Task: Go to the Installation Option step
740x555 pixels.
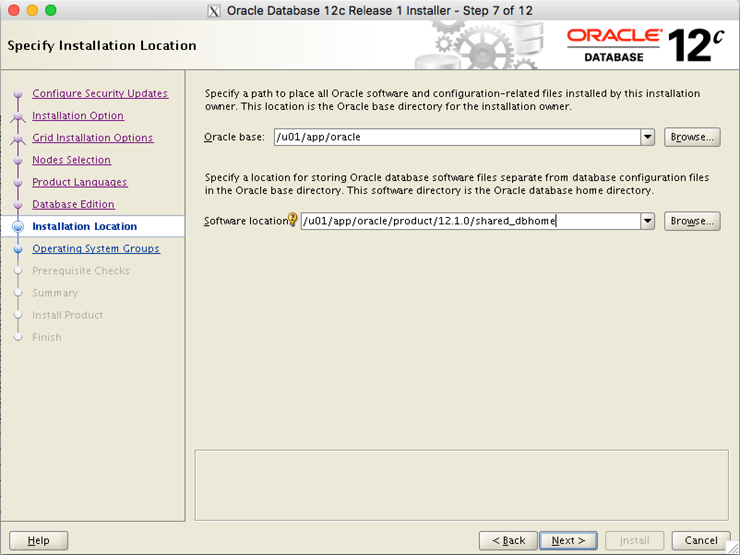Action: (x=78, y=116)
